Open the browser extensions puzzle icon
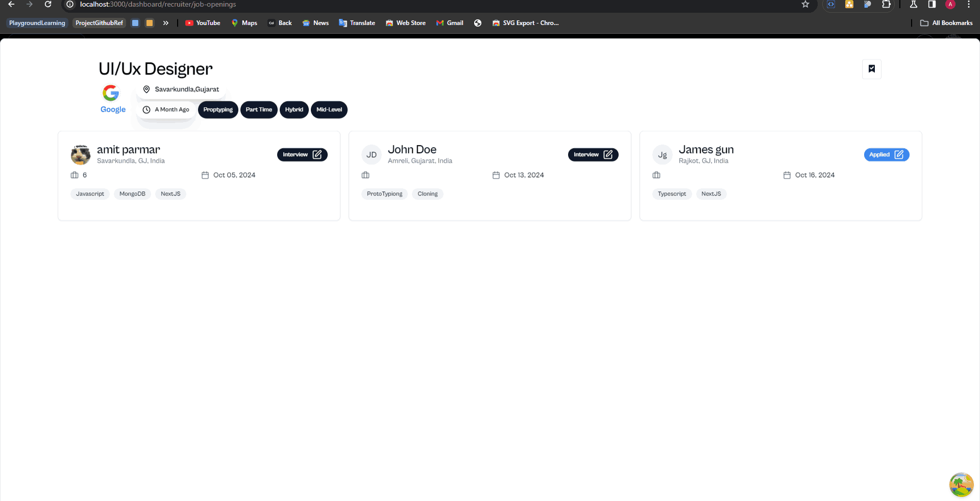Image resolution: width=980 pixels, height=501 pixels. (886, 5)
